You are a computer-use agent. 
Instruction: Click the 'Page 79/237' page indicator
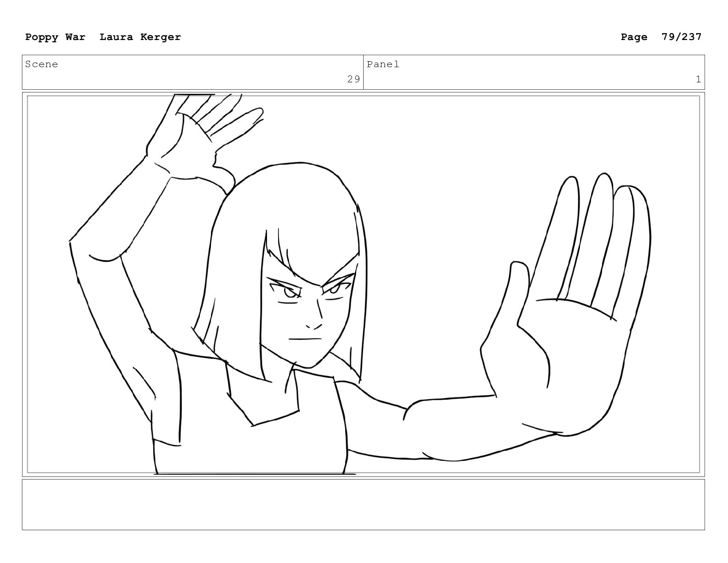point(661,37)
